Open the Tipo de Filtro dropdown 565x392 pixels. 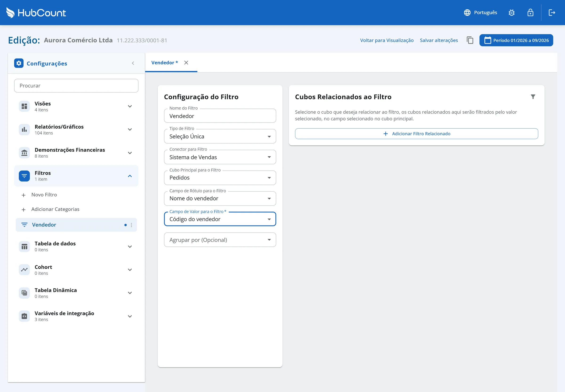click(220, 136)
